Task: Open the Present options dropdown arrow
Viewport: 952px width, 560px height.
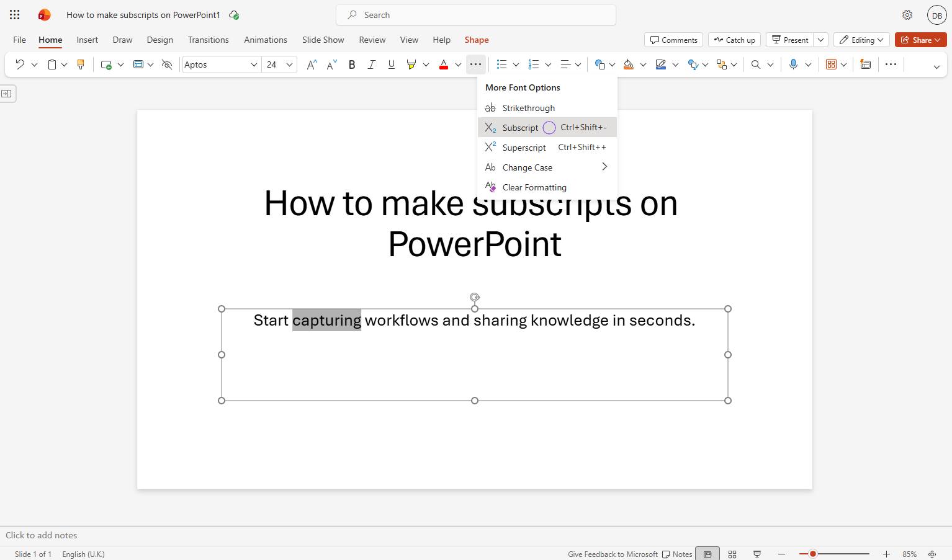Action: 820,40
